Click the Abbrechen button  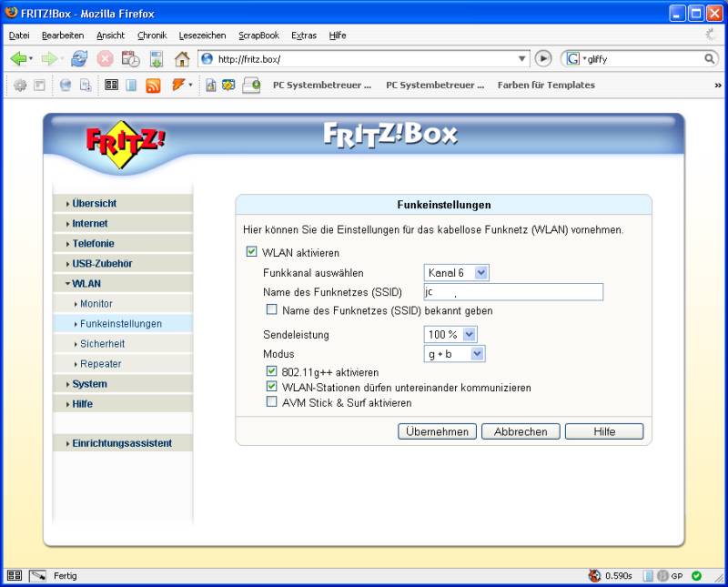[521, 431]
